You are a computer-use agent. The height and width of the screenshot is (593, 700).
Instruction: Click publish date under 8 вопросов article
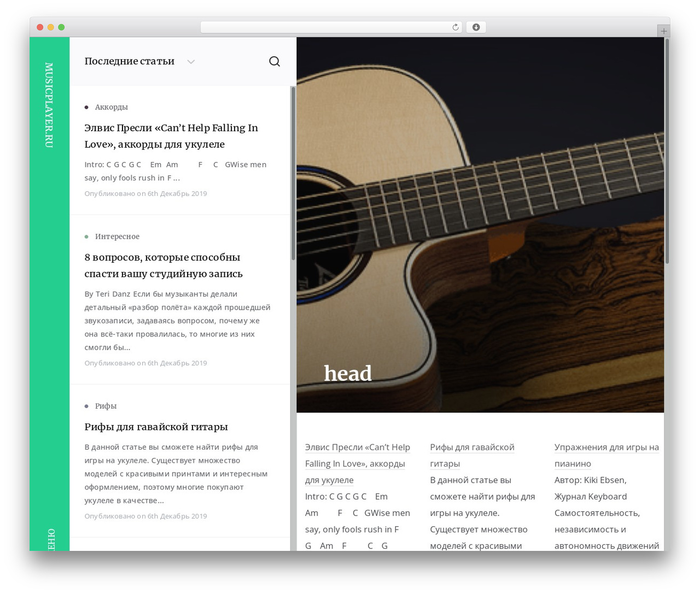[145, 363]
